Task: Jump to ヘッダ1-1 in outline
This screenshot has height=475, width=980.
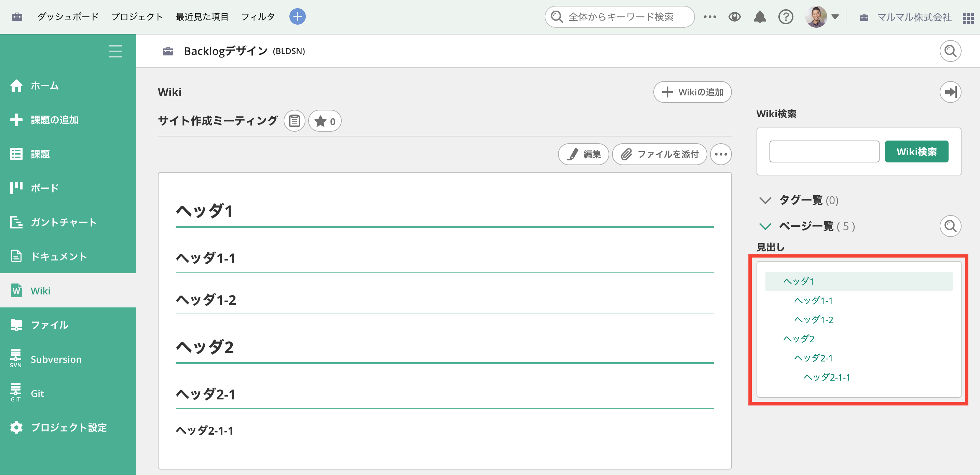Action: click(814, 301)
